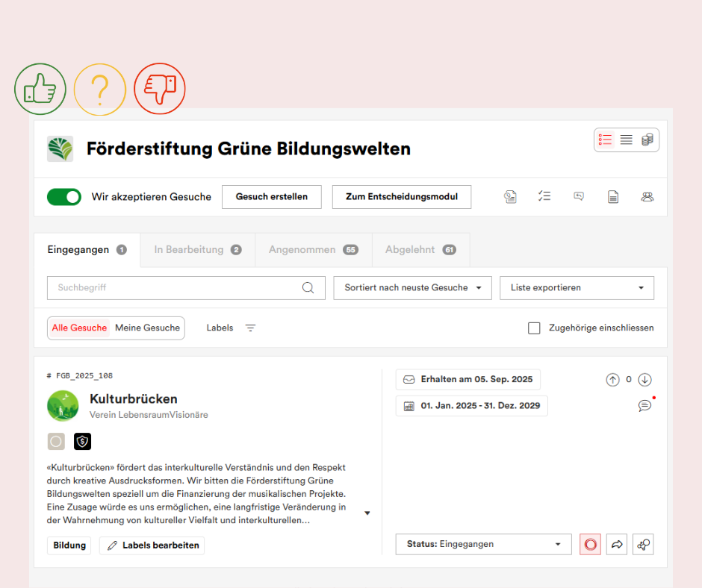Open the Sortiert nach neuste Gesuche dropdown

coord(413,288)
